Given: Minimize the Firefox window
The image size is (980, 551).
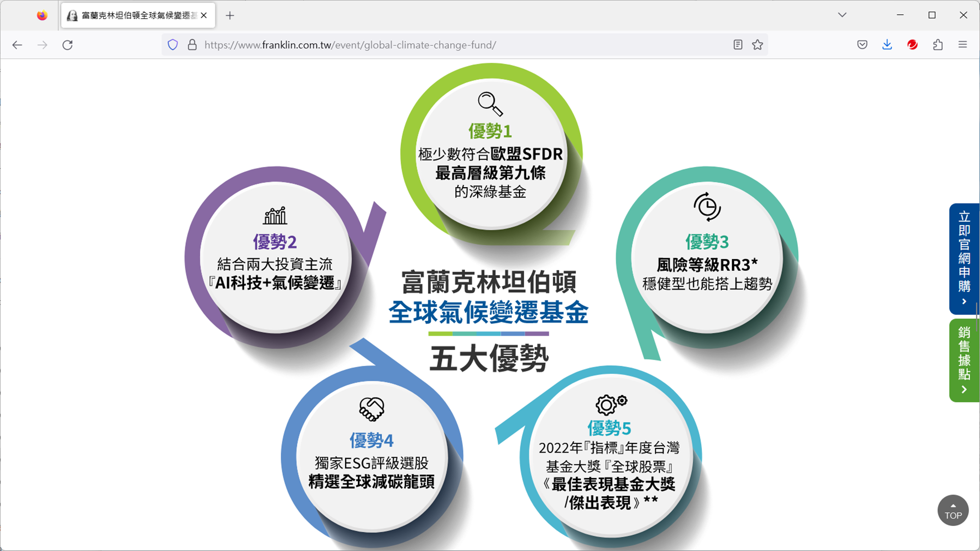Looking at the screenshot, I should pos(900,15).
